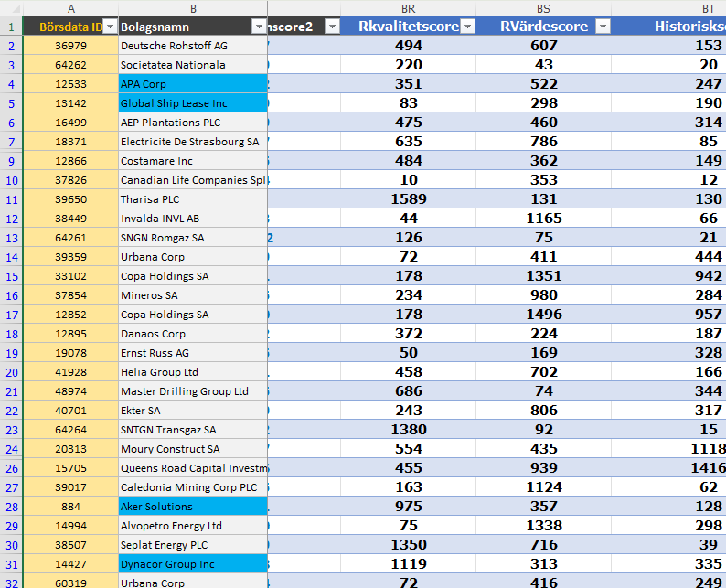Open the Rkvalitetscore filter dropdown
The height and width of the screenshot is (588, 726).
pyautogui.click(x=468, y=27)
